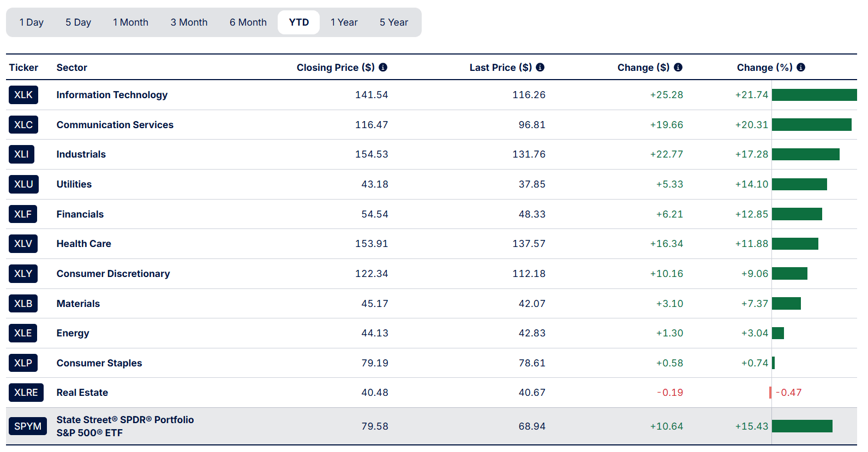Click the Change (%) info icon
This screenshot has width=868, height=452.
click(x=801, y=67)
